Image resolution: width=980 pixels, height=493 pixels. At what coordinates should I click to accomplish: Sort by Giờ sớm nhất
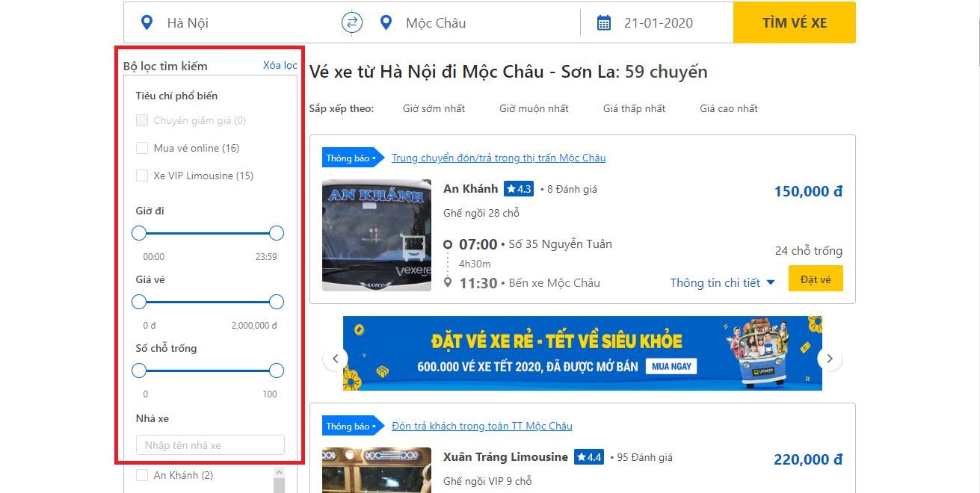click(x=434, y=108)
